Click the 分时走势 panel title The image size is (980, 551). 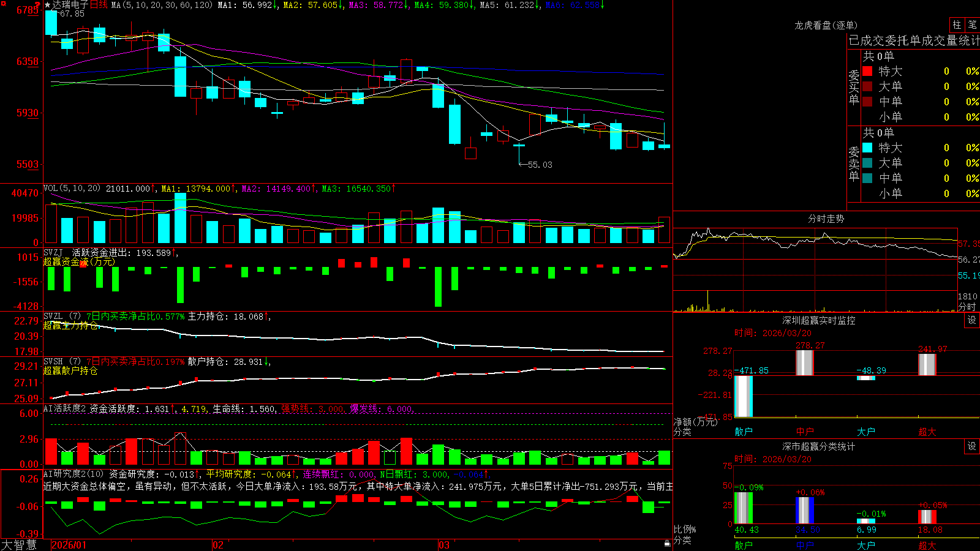pyautogui.click(x=826, y=219)
